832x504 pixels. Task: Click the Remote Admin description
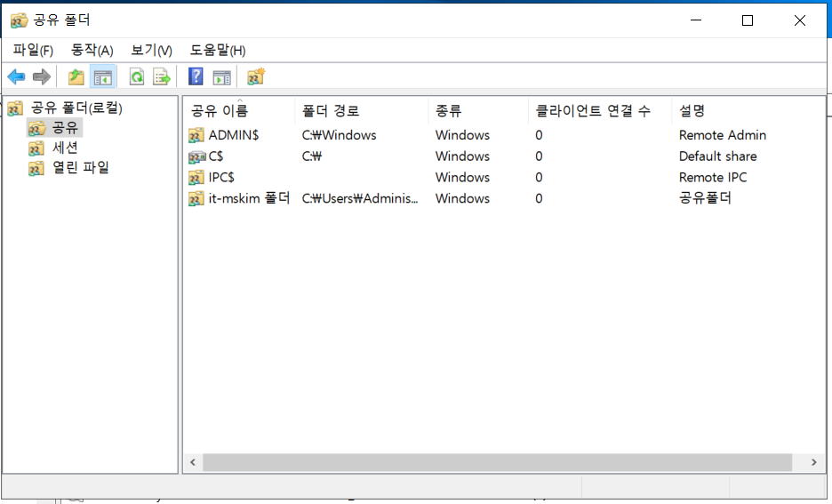point(722,135)
